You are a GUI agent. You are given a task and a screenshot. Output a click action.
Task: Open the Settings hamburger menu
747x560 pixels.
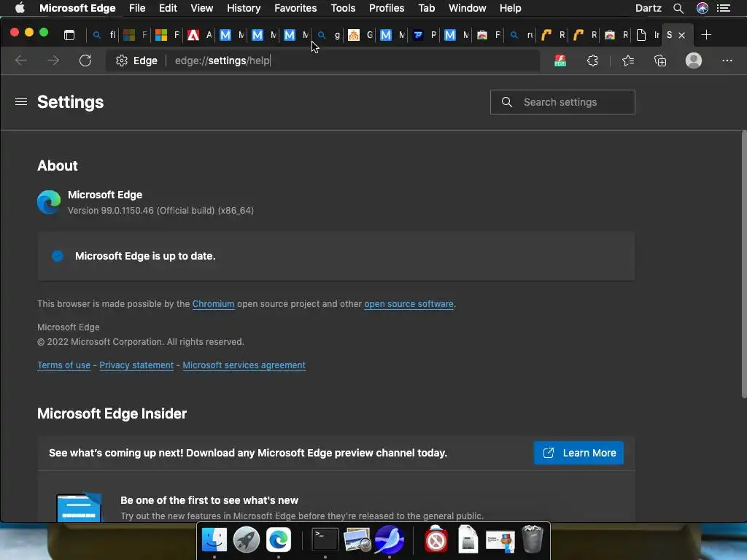pyautogui.click(x=21, y=102)
